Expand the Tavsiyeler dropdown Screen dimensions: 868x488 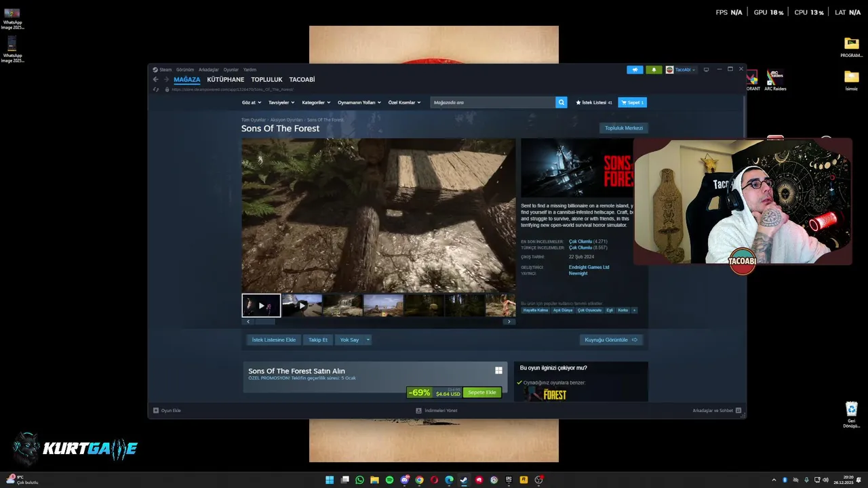click(x=281, y=102)
